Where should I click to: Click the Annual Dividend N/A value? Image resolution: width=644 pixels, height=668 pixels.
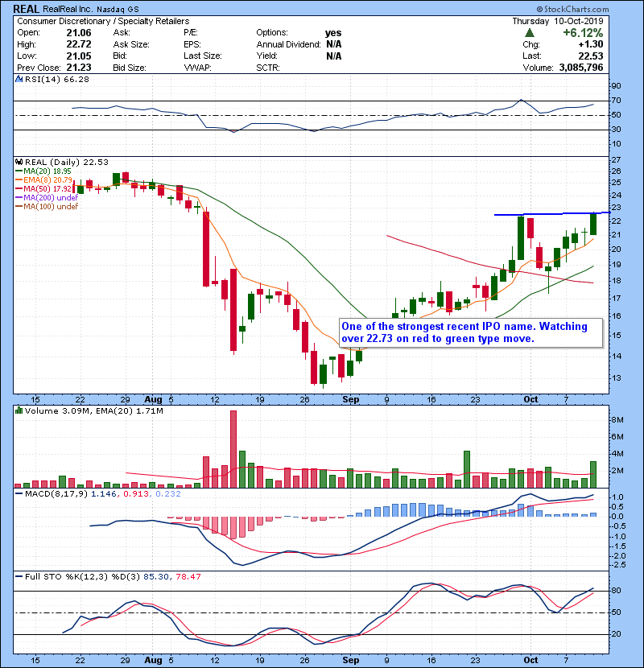click(334, 44)
